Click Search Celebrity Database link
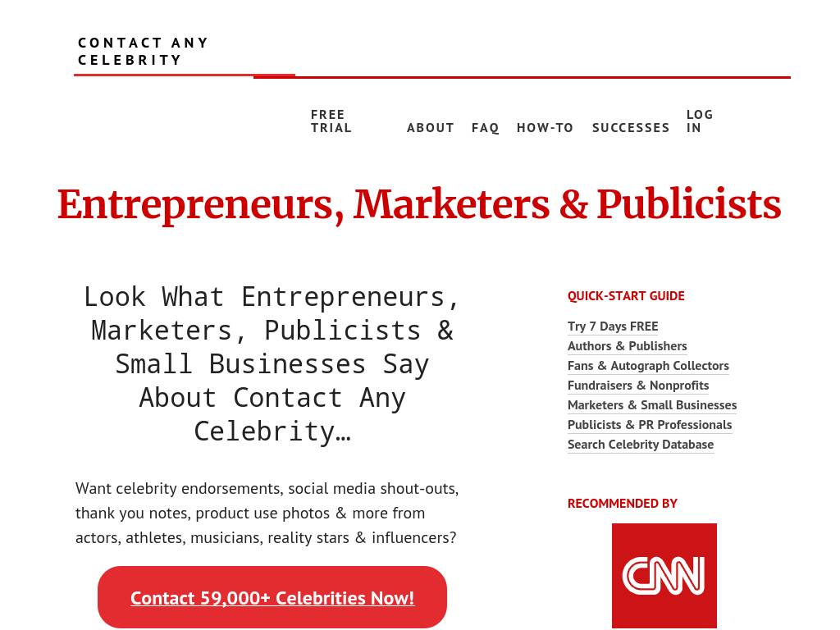Viewport: 840px width, 630px height. [x=641, y=445]
